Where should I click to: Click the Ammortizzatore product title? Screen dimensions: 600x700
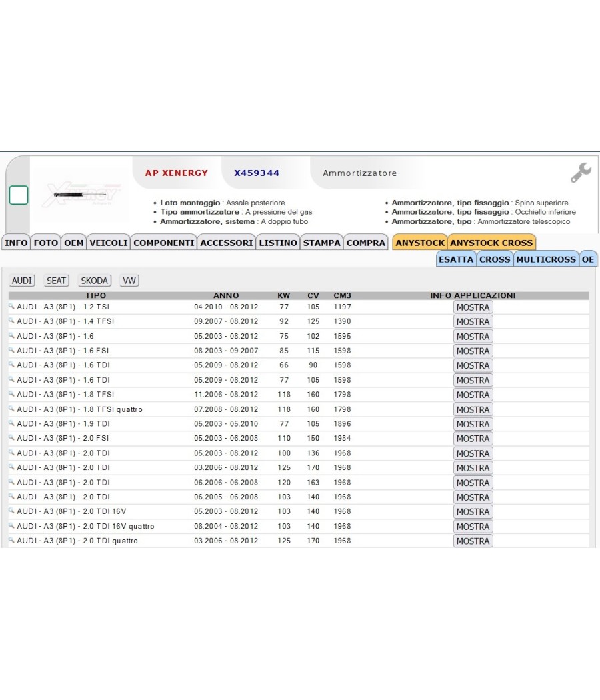(x=360, y=173)
